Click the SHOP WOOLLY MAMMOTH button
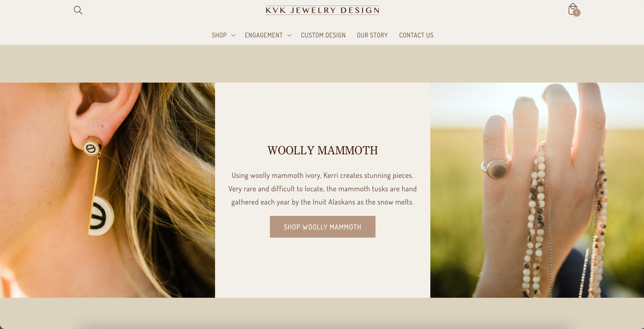The width and height of the screenshot is (644, 329). coord(323,227)
